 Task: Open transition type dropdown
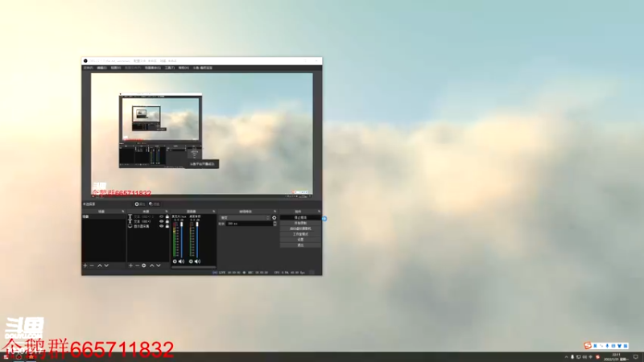point(245,218)
